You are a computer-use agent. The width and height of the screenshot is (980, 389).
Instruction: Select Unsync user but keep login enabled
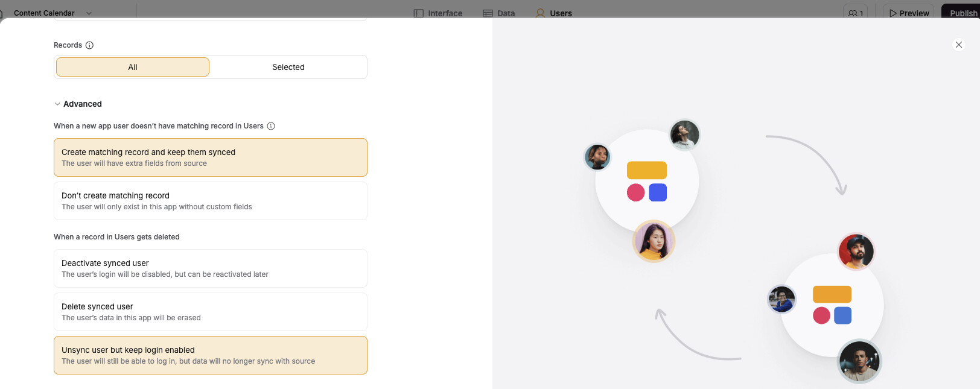[x=210, y=355]
